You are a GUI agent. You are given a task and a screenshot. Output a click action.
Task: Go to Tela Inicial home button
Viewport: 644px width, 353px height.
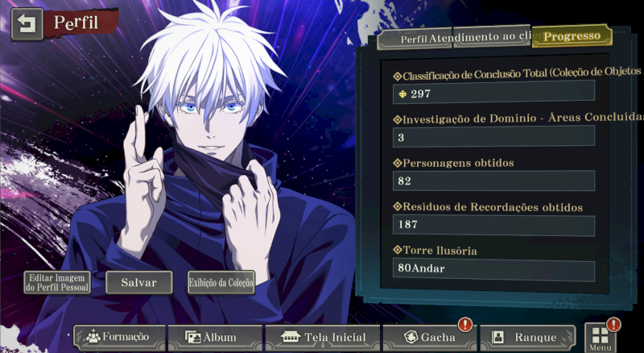point(323,338)
